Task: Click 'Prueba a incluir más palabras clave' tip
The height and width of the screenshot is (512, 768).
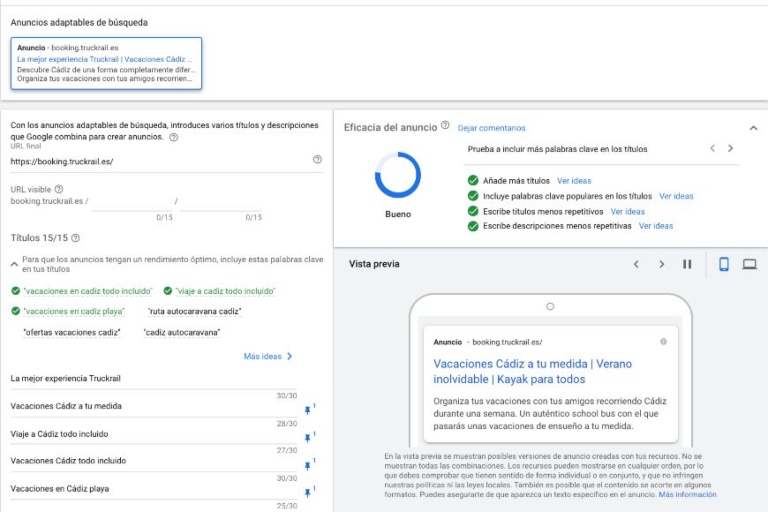Action: [557, 149]
